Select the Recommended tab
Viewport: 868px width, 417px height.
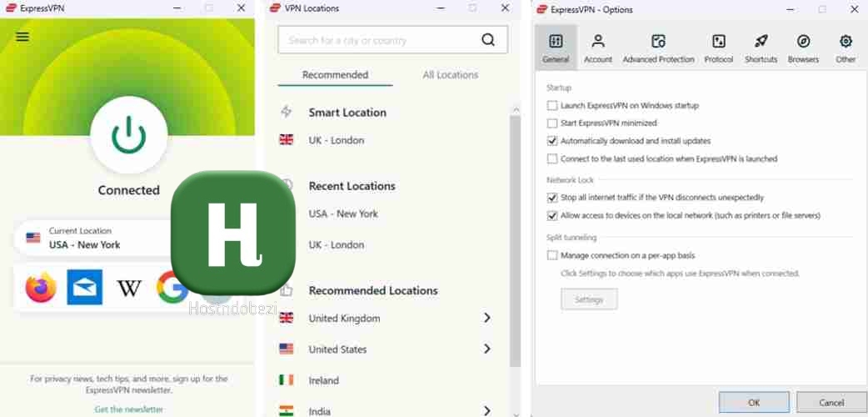click(x=335, y=75)
